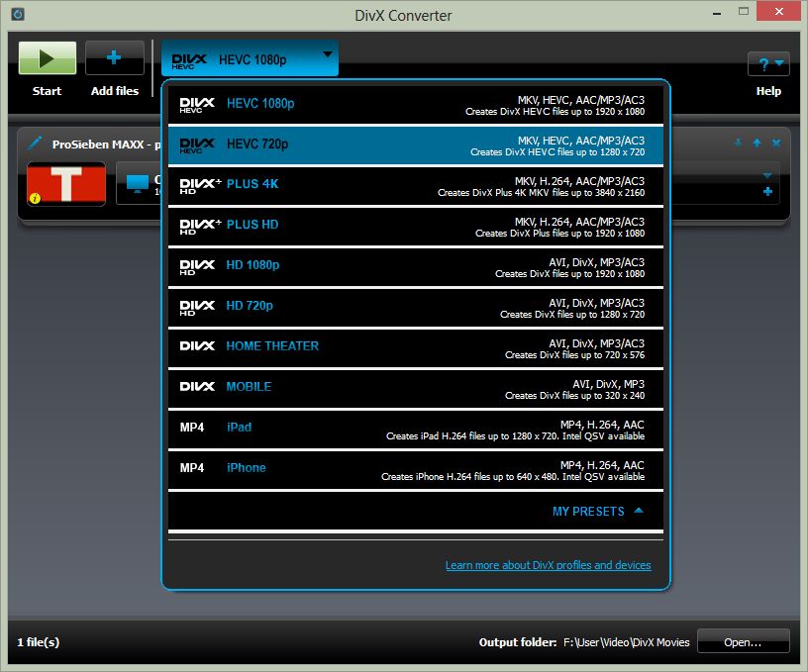Expand the file row dropdown arrow
This screenshot has width=808, height=672.
[x=767, y=175]
